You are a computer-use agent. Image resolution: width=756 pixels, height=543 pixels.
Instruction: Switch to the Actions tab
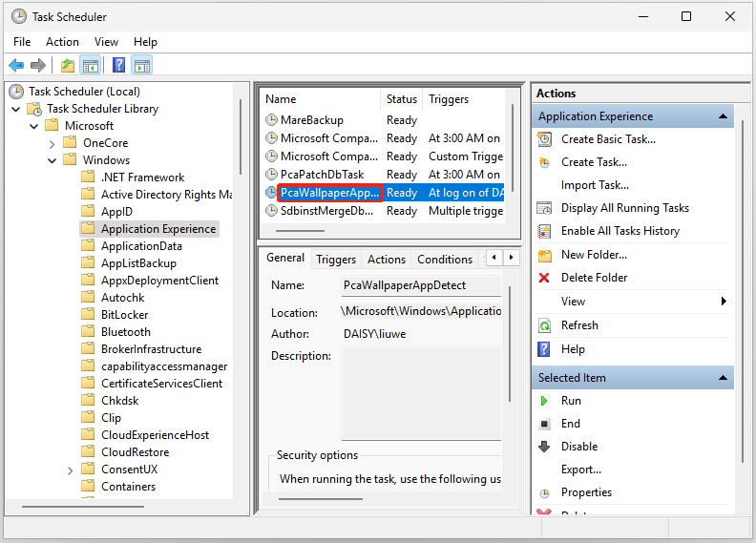coord(387,260)
